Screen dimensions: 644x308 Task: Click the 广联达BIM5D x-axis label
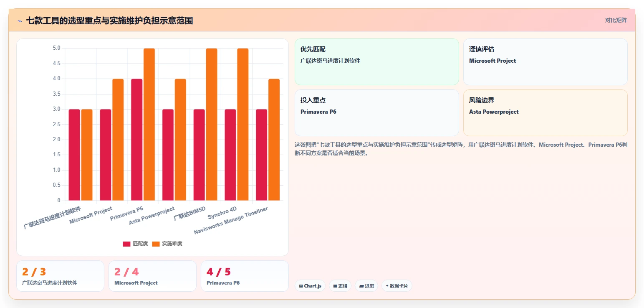(190, 213)
